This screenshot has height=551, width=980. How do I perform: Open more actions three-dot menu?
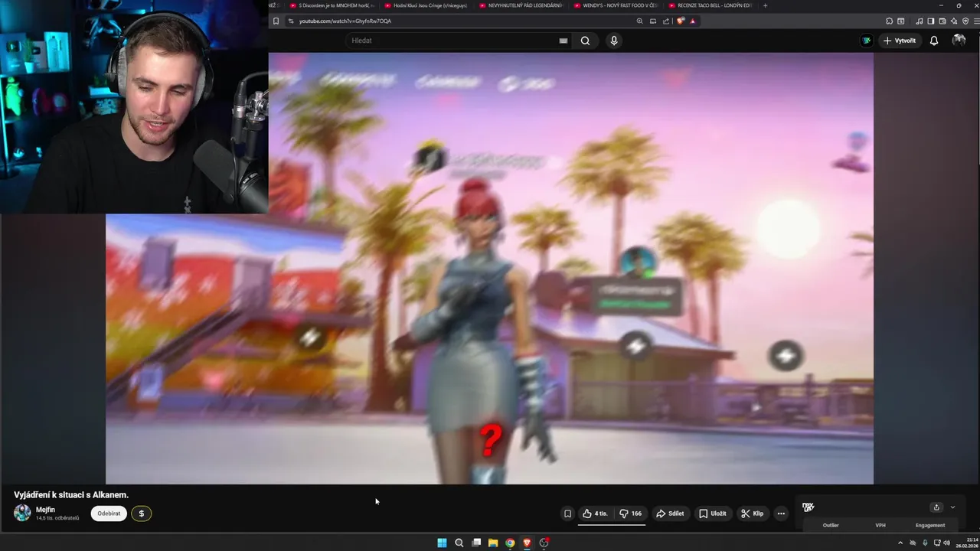(781, 514)
